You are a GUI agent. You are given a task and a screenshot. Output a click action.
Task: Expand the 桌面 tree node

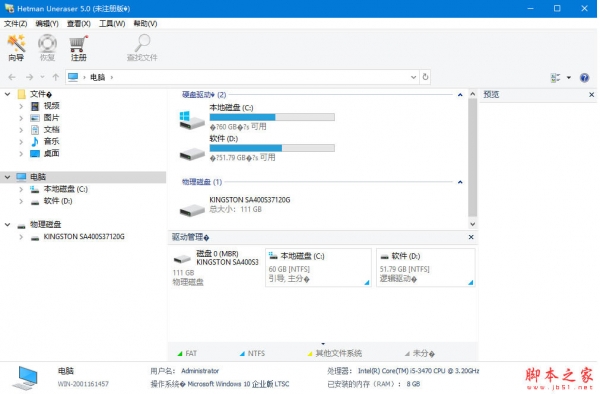point(21,153)
